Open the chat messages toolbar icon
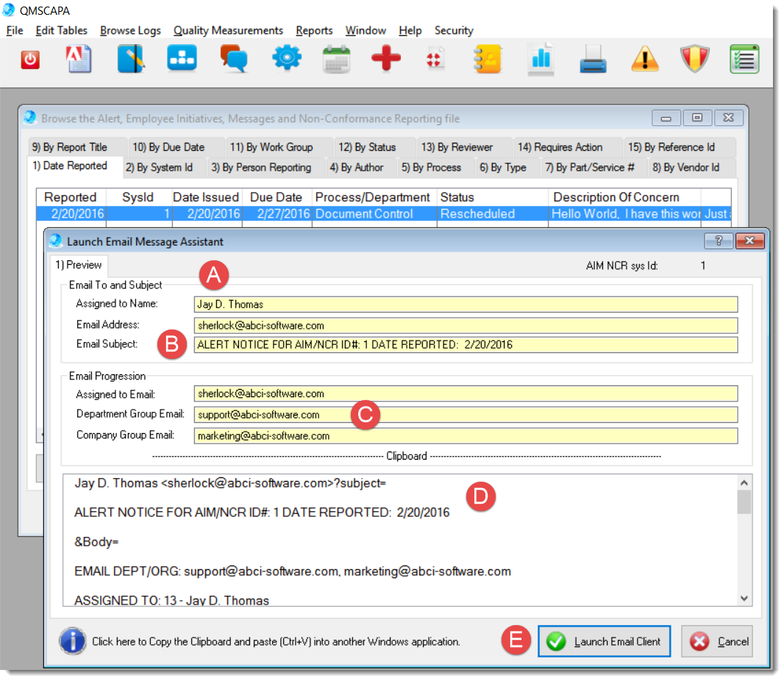This screenshot has width=784, height=681. pos(233,59)
